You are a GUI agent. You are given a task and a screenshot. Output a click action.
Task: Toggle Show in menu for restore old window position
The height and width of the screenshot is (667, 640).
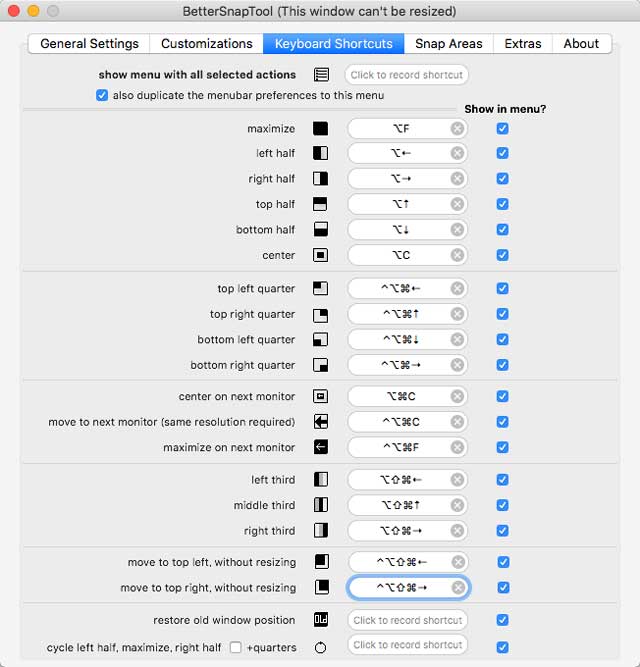coord(502,620)
